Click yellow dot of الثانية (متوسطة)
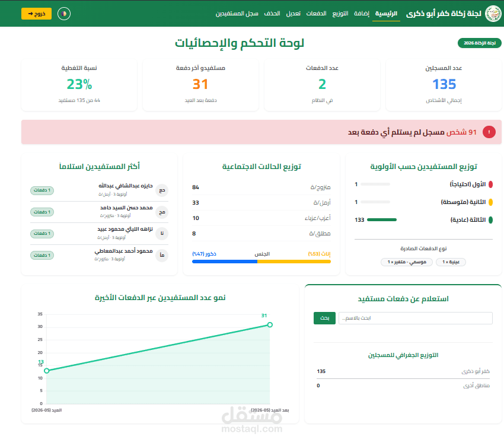The image size is (504, 443). point(490,202)
